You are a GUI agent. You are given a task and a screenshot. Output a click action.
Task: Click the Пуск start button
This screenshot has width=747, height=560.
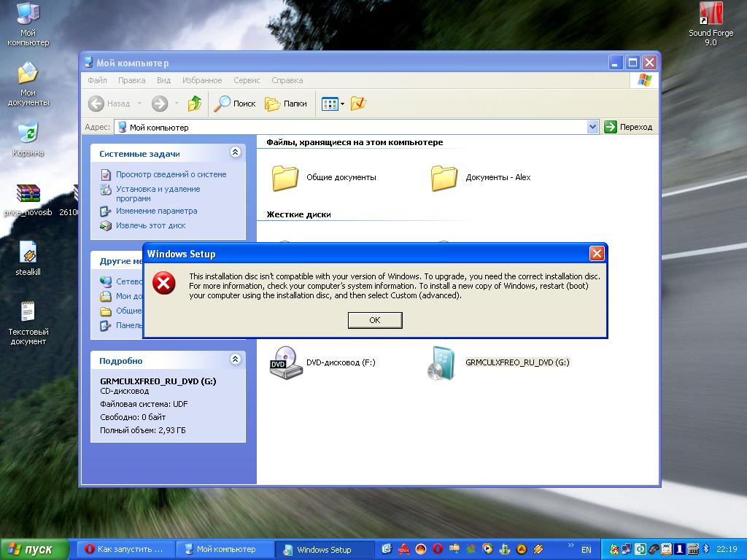[34, 549]
